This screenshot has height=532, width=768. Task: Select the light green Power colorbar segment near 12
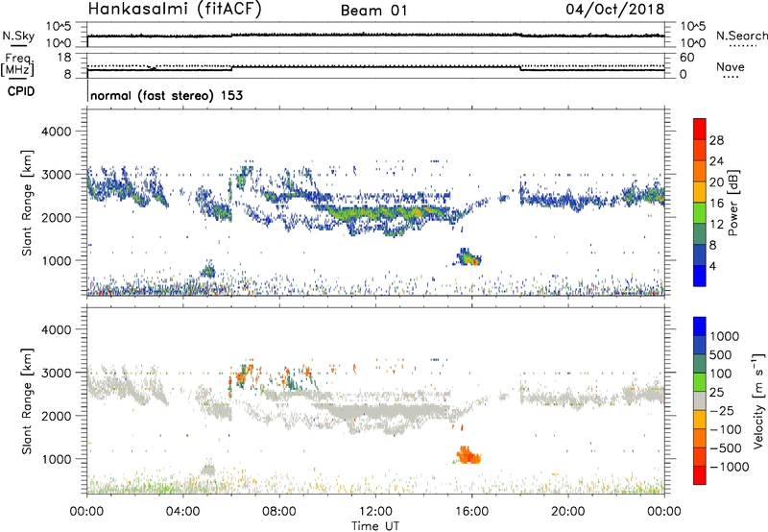point(700,213)
